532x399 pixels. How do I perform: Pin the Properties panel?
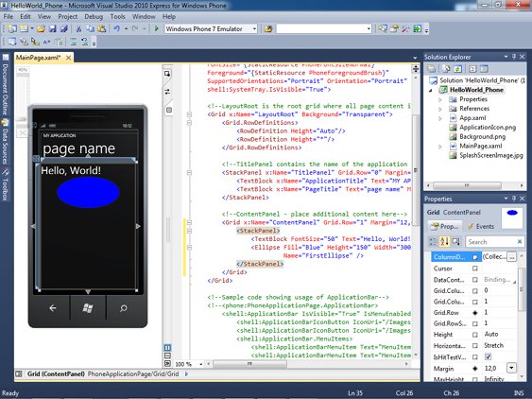point(514,199)
